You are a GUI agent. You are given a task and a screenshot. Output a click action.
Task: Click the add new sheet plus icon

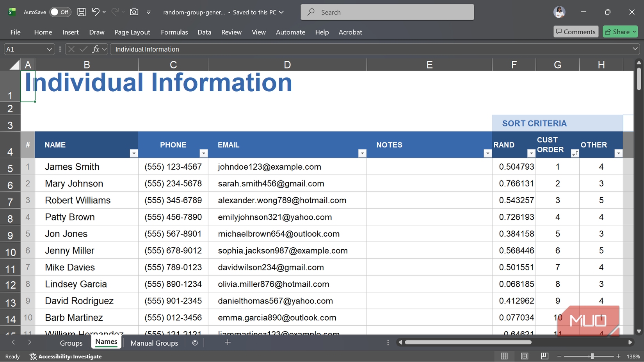click(228, 342)
